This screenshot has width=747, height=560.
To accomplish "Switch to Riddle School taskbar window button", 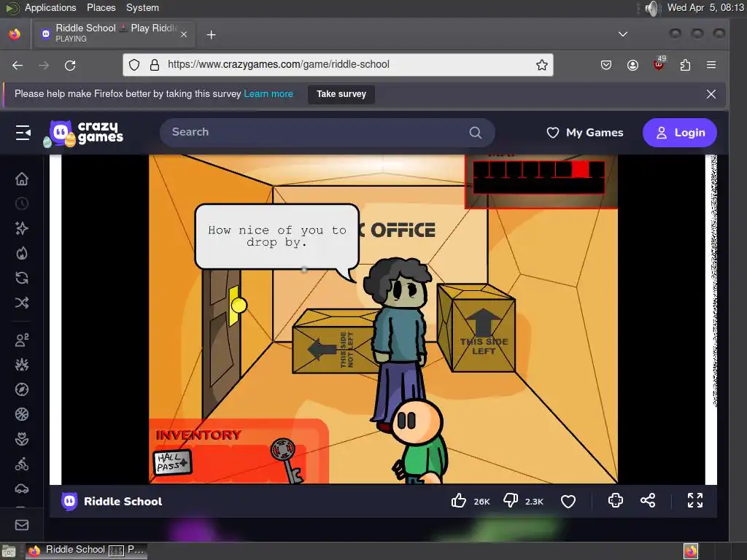I will tap(86, 550).
